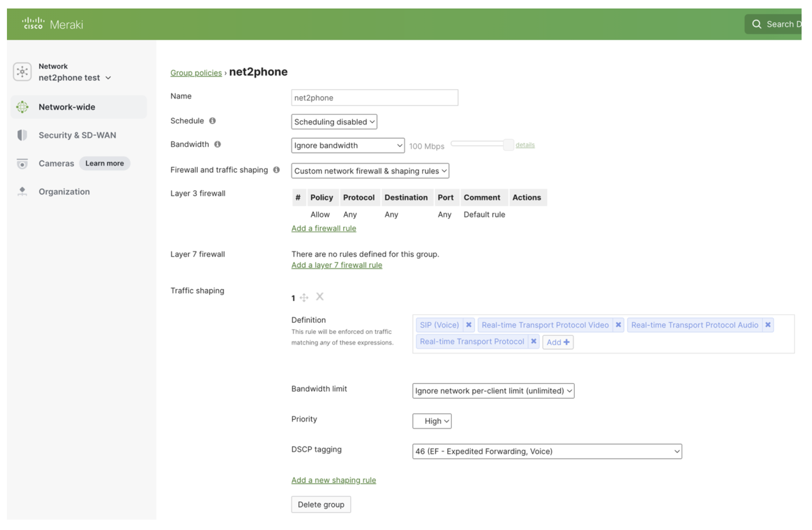The image size is (812, 530).
Task: Open the Ignore bandwidth dropdown
Action: coord(348,145)
